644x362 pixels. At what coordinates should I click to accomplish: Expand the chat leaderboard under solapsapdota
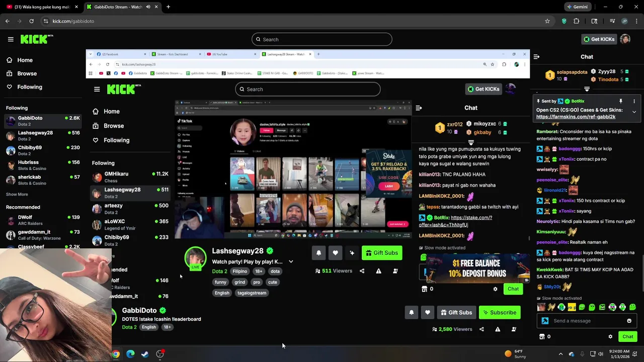tap(587, 89)
